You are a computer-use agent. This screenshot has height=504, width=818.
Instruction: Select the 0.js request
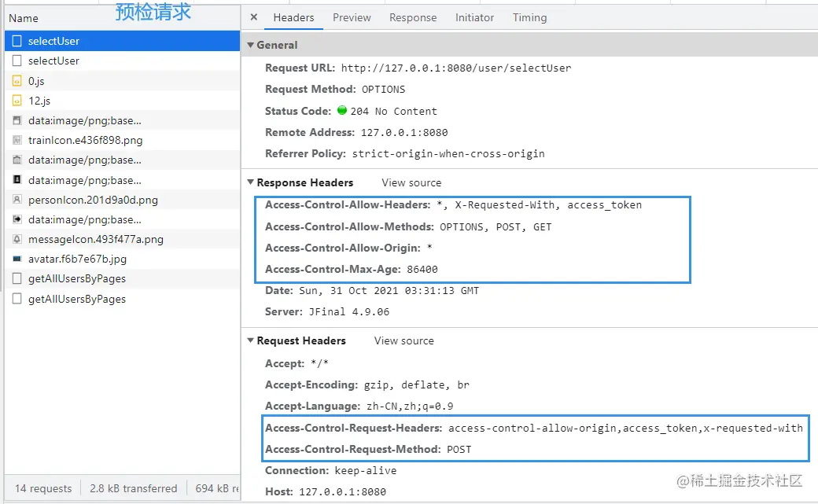tap(122, 82)
